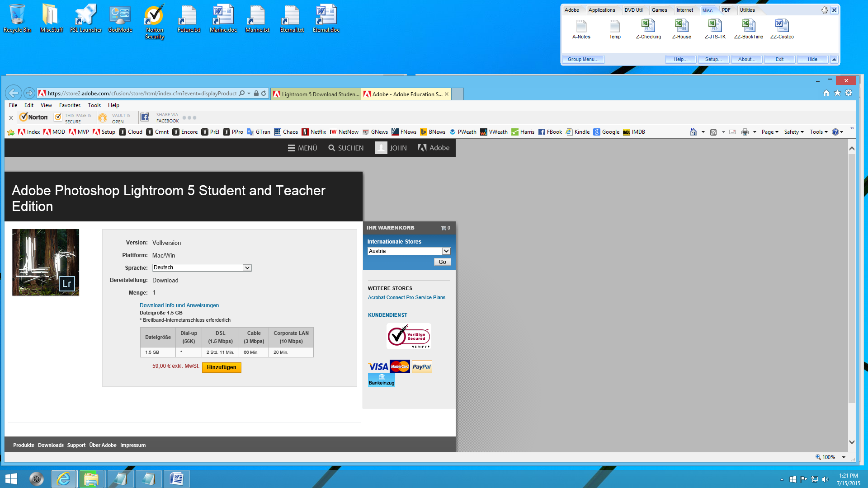Click the PayPal payment icon

click(421, 366)
